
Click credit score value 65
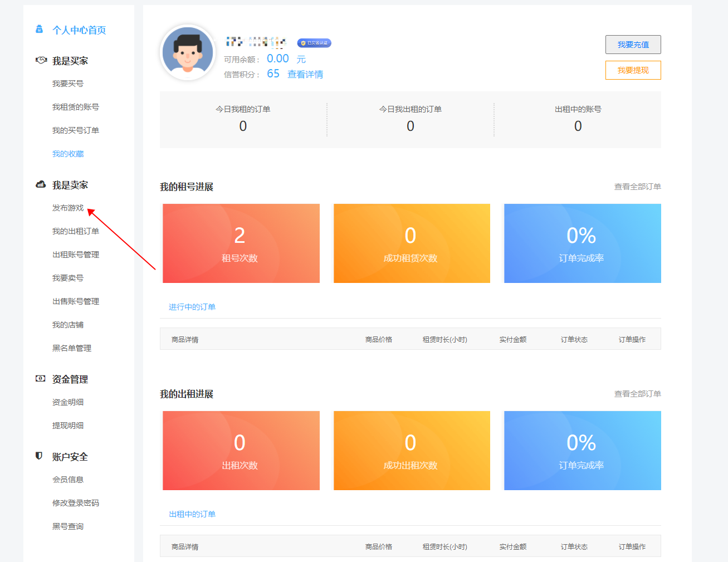click(x=273, y=74)
